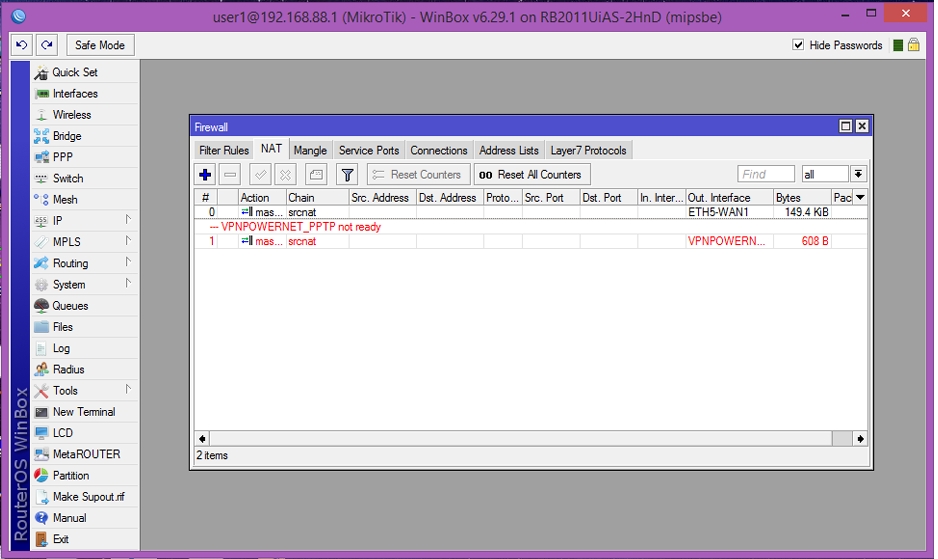This screenshot has height=559, width=938.
Task: Open Interfaces in the sidebar
Action: coord(75,93)
